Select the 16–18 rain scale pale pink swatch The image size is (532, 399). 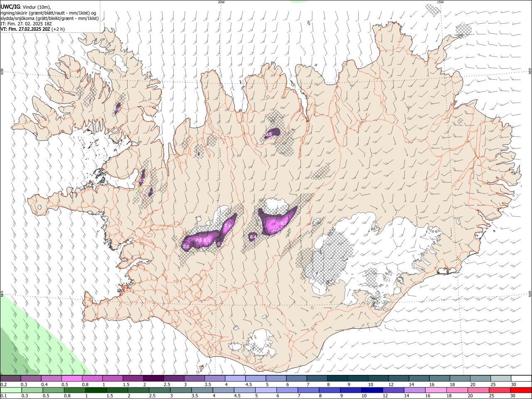click(436, 390)
